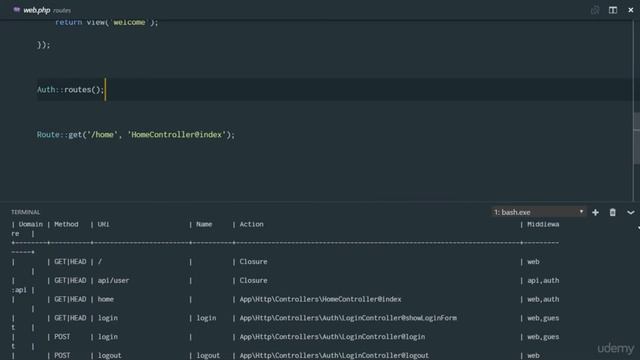Click HomeController@index action in terminal

320,299
